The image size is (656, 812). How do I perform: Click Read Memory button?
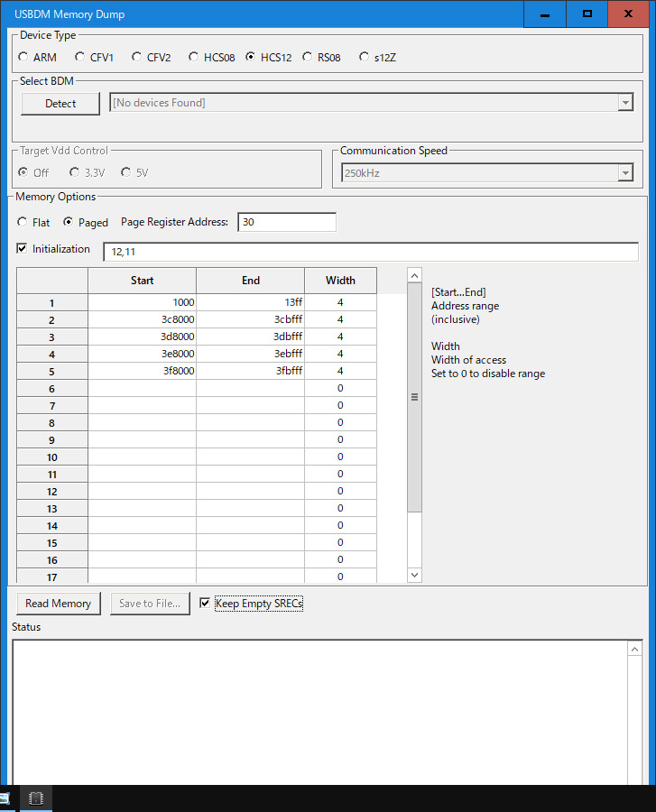coord(59,604)
